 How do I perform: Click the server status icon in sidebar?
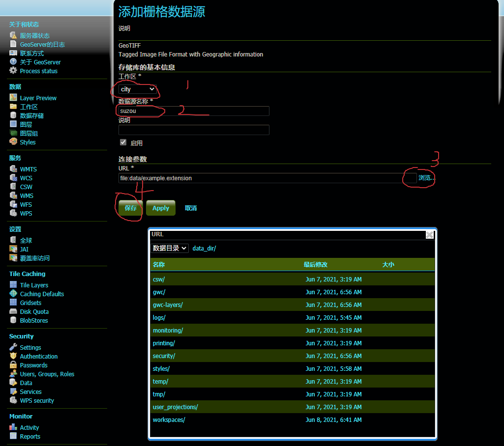click(x=13, y=35)
